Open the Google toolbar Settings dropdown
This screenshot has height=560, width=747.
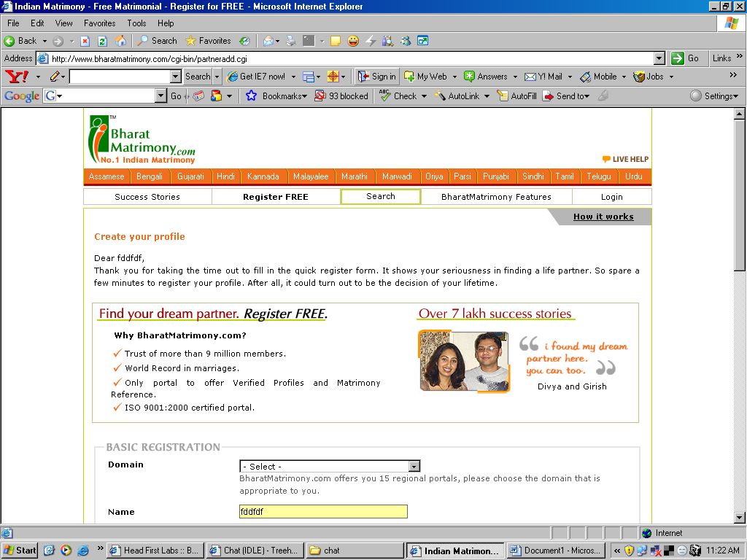click(715, 96)
